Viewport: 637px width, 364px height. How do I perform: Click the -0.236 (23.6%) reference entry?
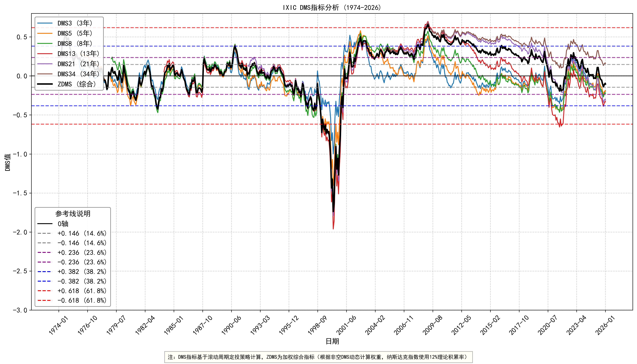coord(82,262)
